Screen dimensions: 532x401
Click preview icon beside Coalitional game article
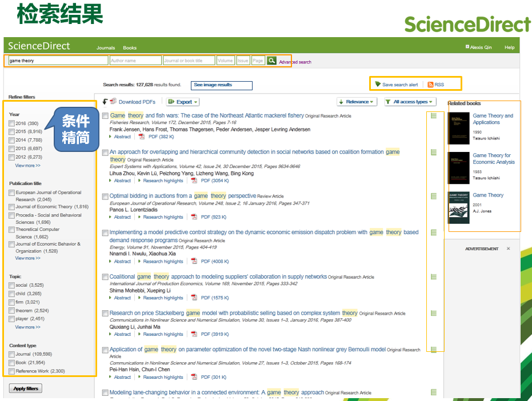(434, 277)
